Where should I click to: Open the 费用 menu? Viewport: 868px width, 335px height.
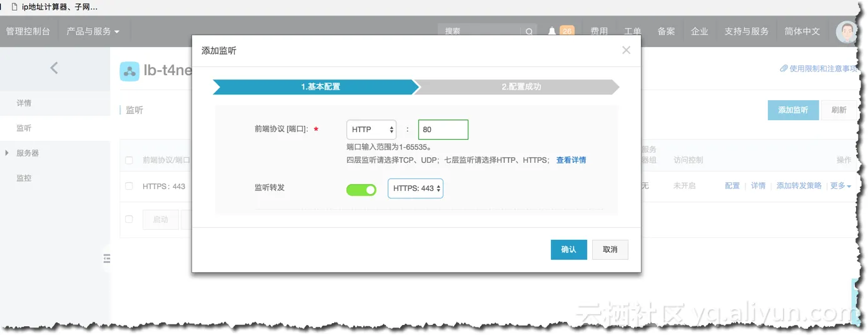[599, 31]
